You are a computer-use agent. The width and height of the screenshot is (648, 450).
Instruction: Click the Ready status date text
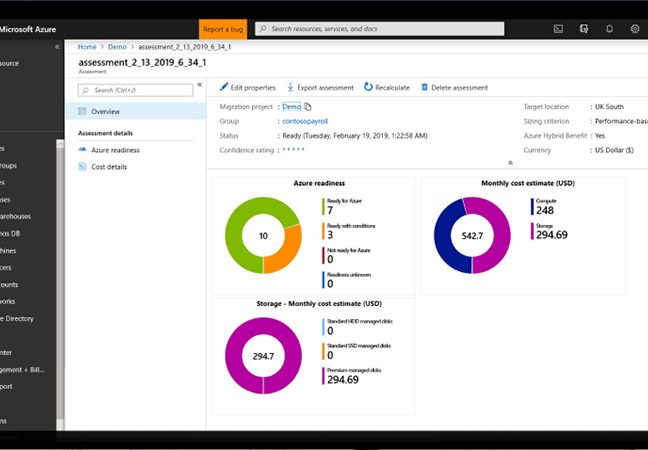click(355, 136)
